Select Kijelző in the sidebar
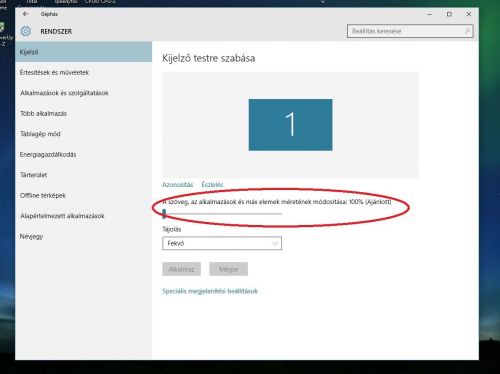 (x=83, y=52)
